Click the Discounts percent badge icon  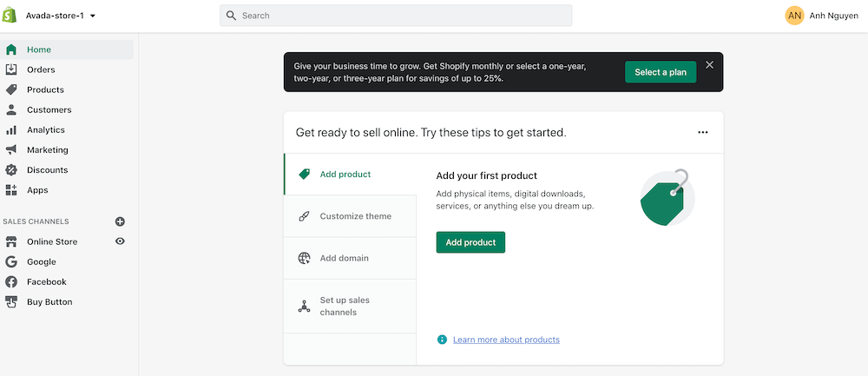pos(11,170)
